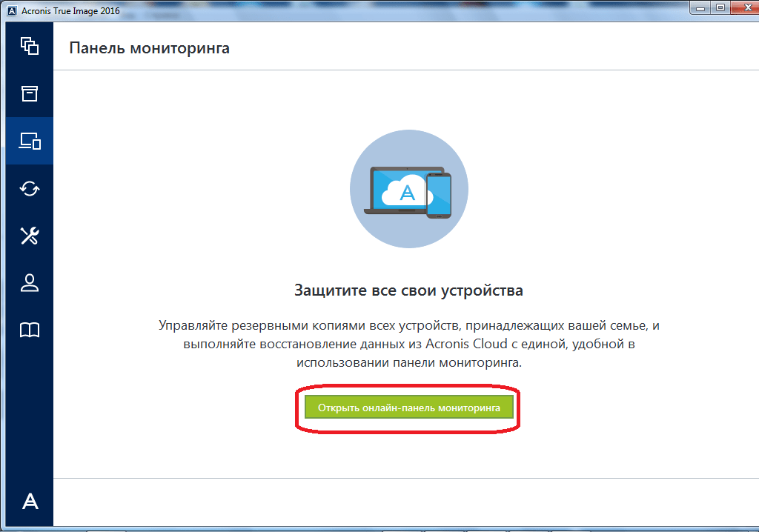Image resolution: width=759 pixels, height=532 pixels.
Task: Minimize the Acronis True Image window
Action: coord(700,7)
